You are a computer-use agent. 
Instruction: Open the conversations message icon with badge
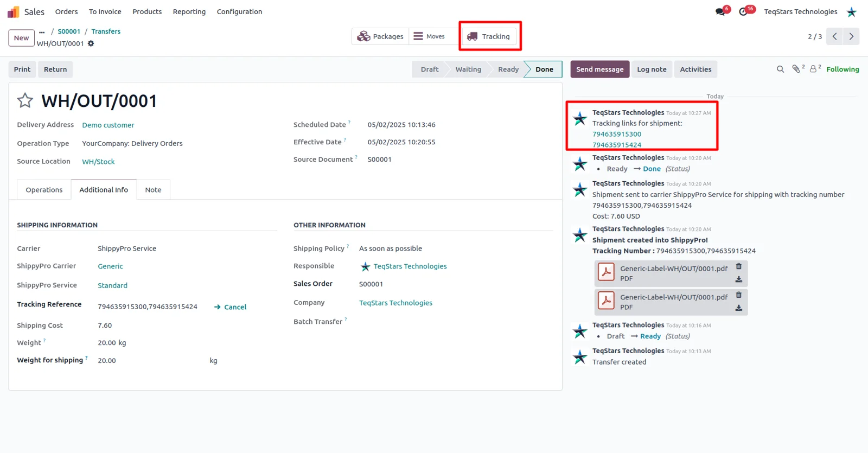720,11
